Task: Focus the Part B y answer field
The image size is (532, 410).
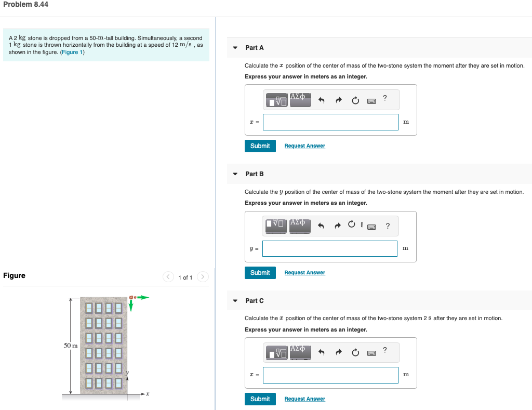Action: pyautogui.click(x=330, y=249)
